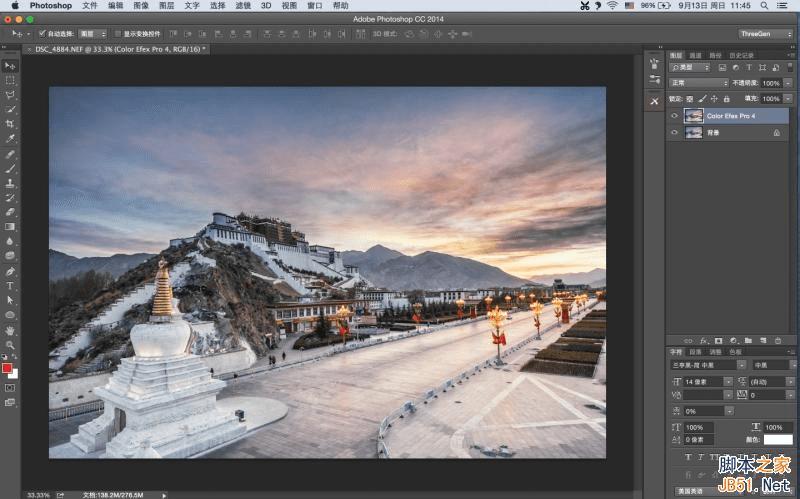Hide the Color Efex Pro 4 layer

point(674,116)
